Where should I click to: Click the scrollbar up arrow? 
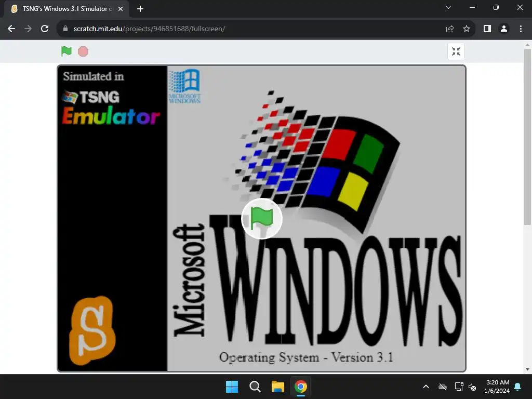[527, 45]
